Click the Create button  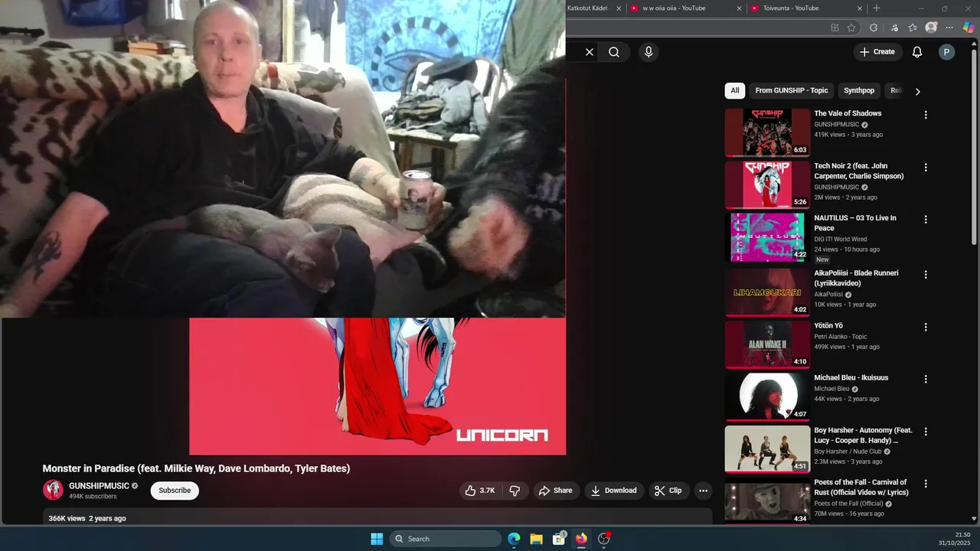pos(877,52)
